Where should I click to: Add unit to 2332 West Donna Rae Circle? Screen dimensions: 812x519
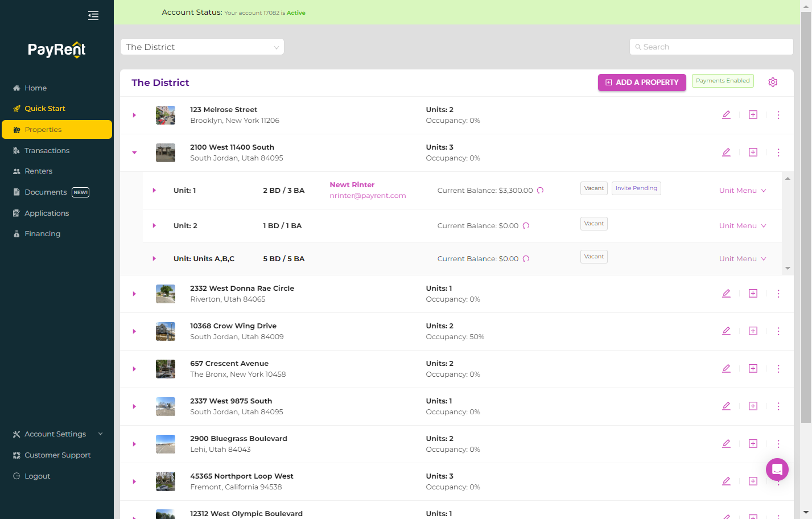[x=753, y=294]
